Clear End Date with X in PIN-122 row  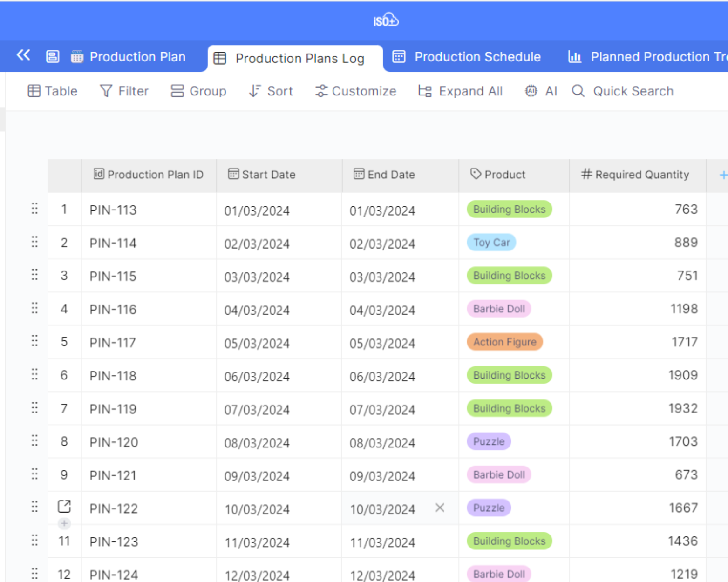[440, 508]
